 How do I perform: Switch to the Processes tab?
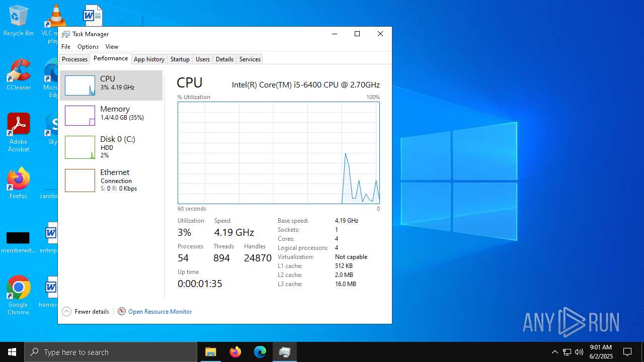point(74,59)
